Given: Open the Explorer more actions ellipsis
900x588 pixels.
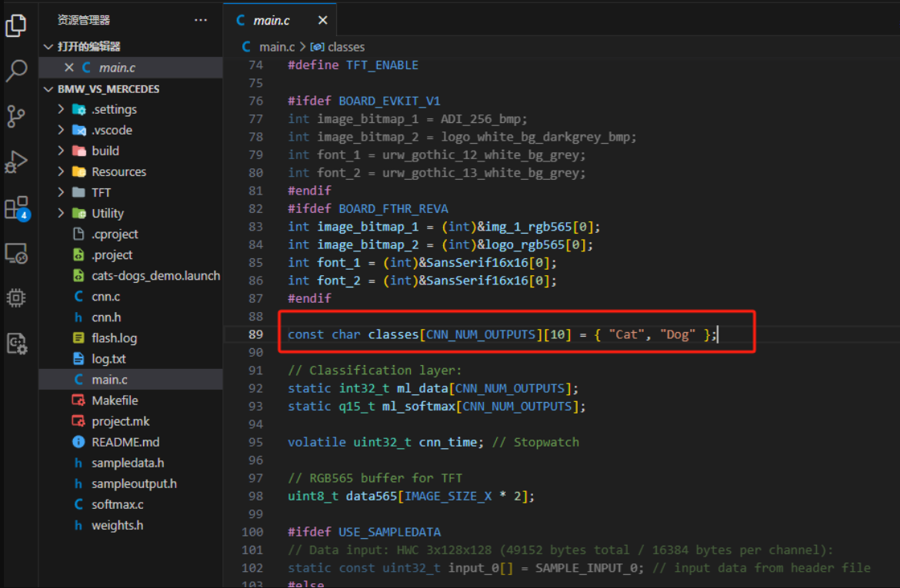Looking at the screenshot, I should (200, 20).
